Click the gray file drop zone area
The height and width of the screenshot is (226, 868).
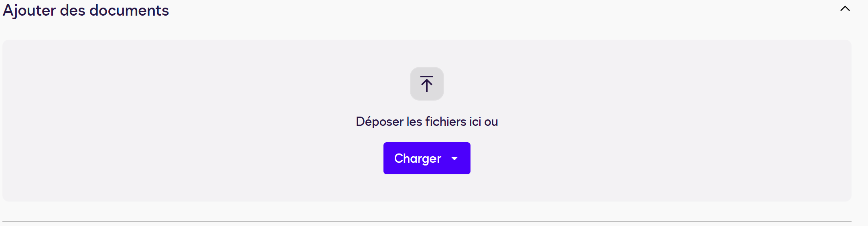(x=427, y=120)
